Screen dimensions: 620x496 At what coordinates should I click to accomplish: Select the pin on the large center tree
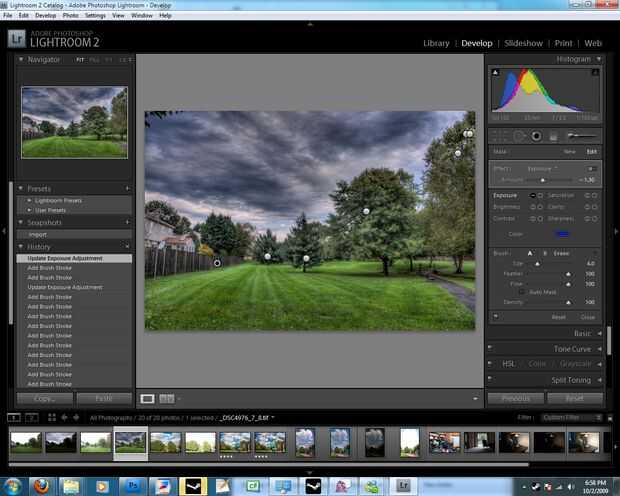pyautogui.click(x=366, y=211)
